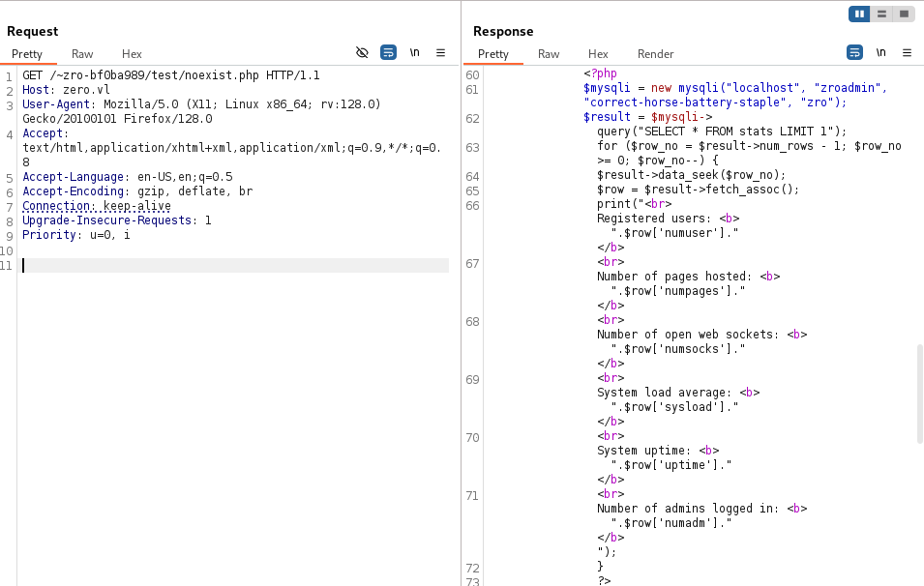Image resolution: width=924 pixels, height=586 pixels.
Task: Switch to the Raw tab in Response
Action: [x=549, y=54]
